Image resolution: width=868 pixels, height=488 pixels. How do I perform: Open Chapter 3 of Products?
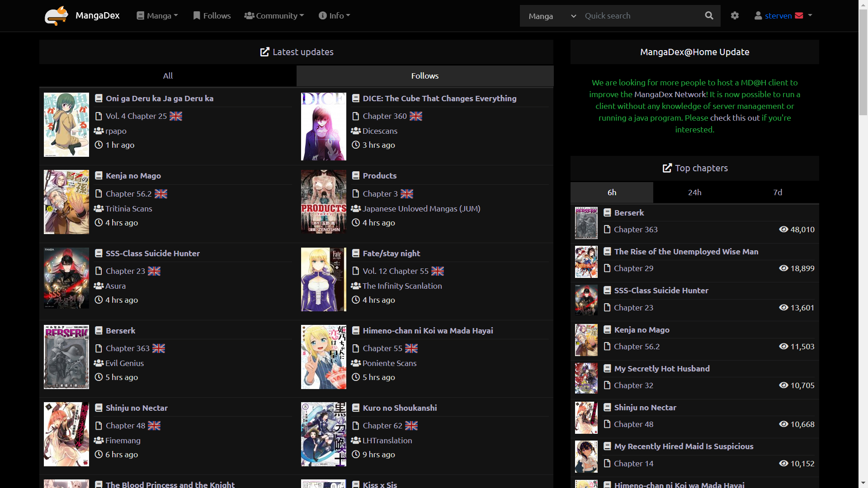click(x=380, y=194)
